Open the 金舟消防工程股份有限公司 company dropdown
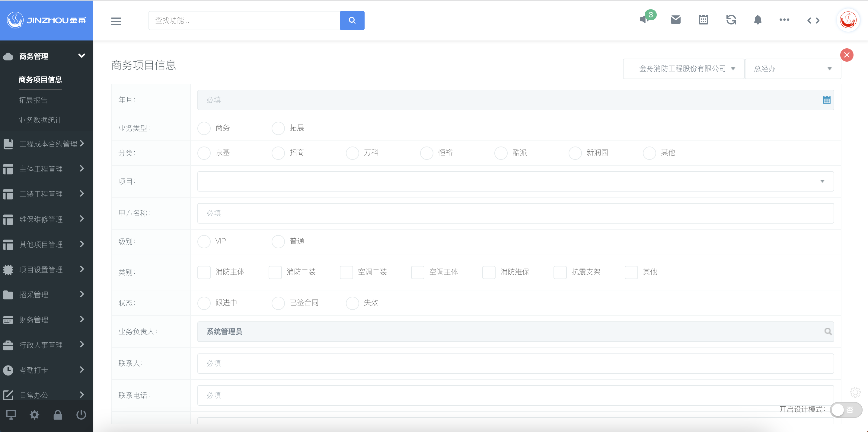Viewport: 868px width, 432px height. click(x=683, y=69)
